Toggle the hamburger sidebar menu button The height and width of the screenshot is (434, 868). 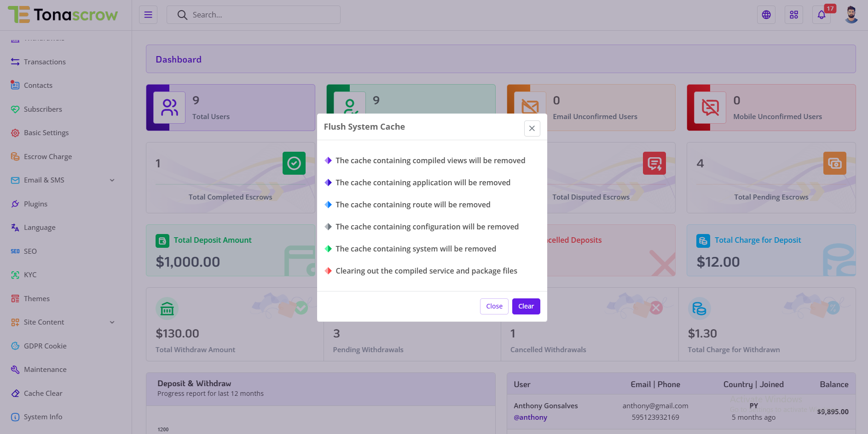click(x=148, y=15)
